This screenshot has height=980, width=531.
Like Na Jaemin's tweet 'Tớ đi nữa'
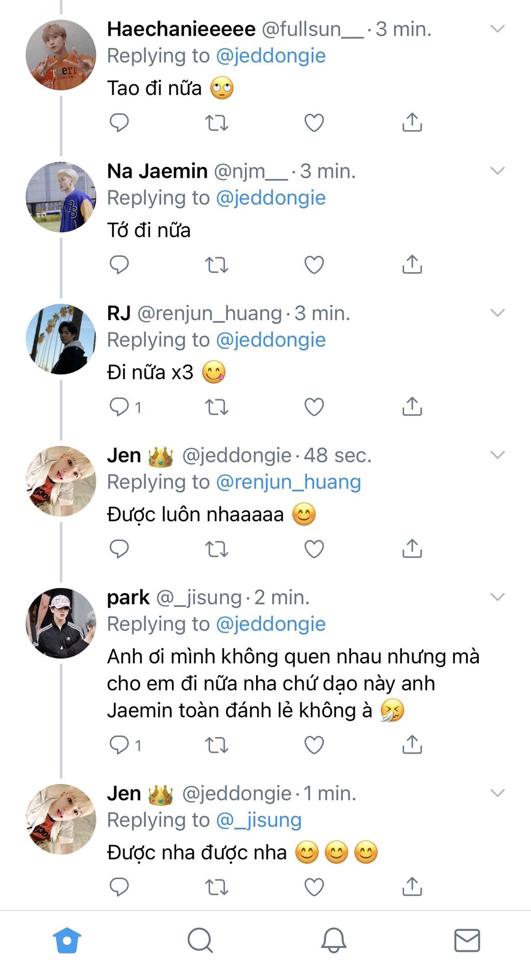(x=314, y=265)
